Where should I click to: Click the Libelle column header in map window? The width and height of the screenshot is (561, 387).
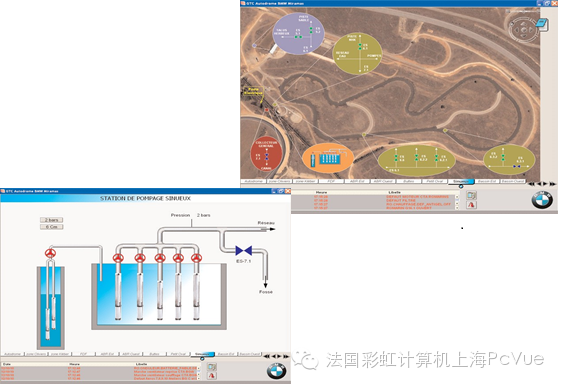[394, 192]
